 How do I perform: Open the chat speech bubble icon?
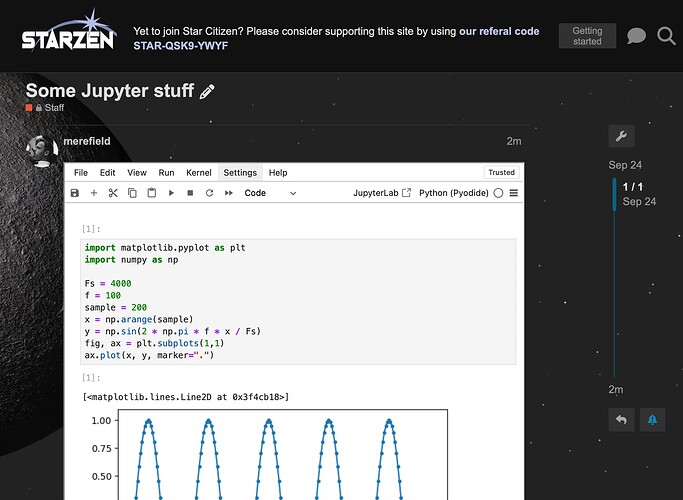click(636, 36)
